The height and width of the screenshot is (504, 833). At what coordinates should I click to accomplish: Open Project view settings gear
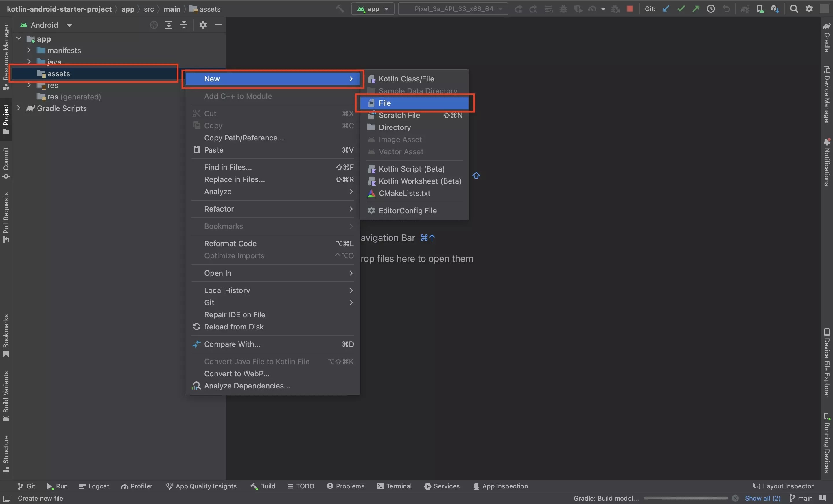click(203, 25)
